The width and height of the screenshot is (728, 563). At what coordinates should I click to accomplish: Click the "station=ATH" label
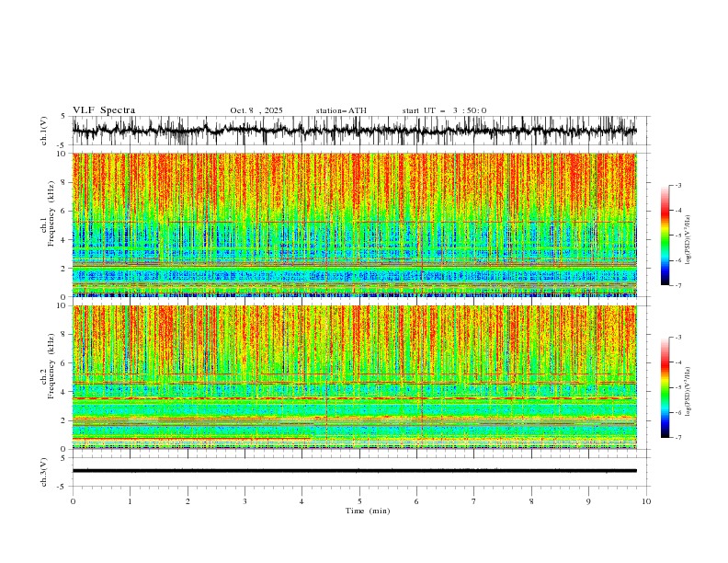(x=341, y=110)
